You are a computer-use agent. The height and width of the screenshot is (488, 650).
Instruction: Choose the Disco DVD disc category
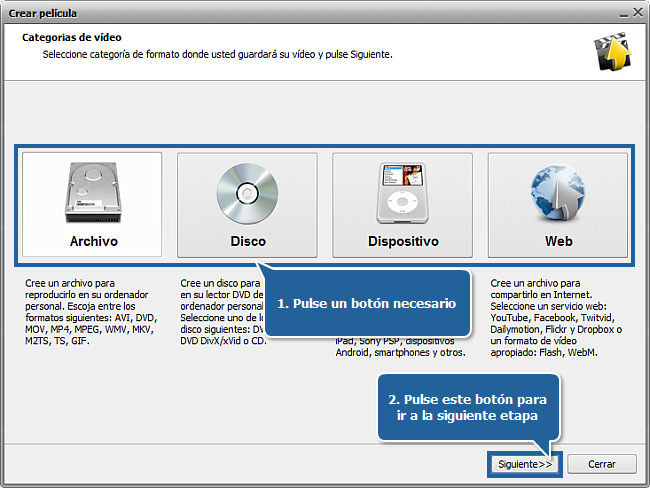247,205
